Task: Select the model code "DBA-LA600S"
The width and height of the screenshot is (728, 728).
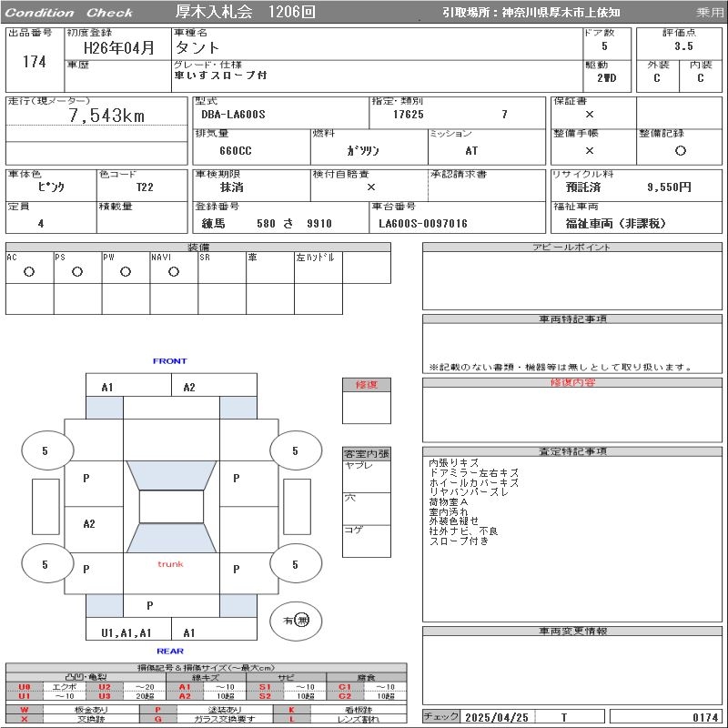Action: coord(233,115)
